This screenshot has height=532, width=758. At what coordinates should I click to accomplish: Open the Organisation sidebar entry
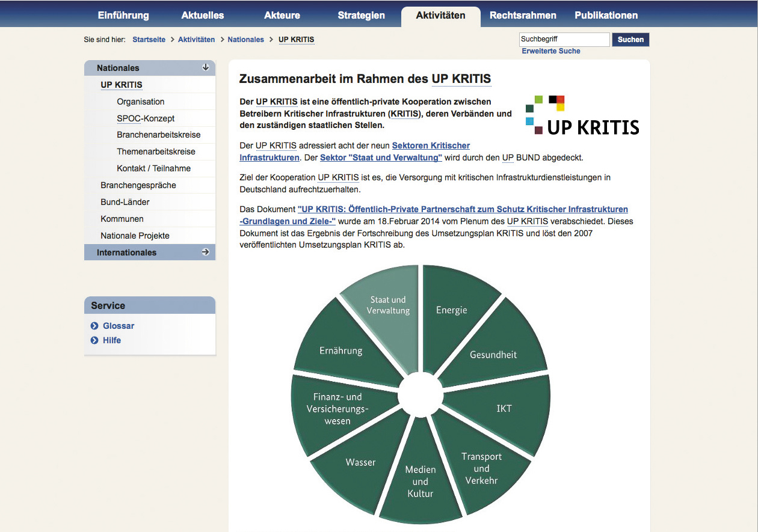[141, 102]
